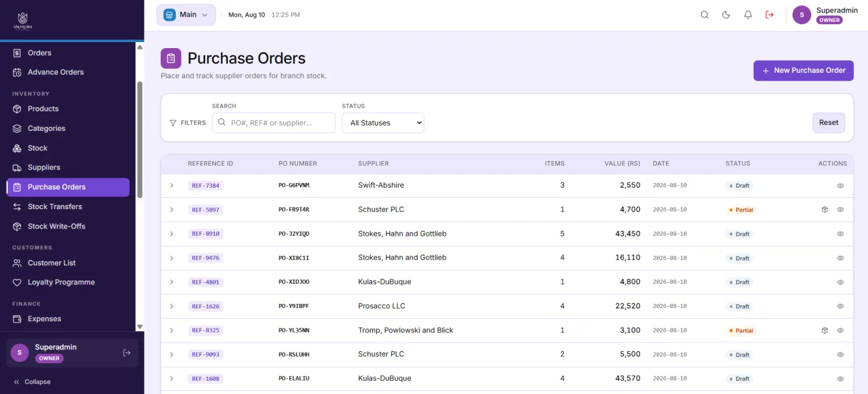The image size is (868, 394).
Task: Expand row REF-1608
Action: pyautogui.click(x=172, y=379)
